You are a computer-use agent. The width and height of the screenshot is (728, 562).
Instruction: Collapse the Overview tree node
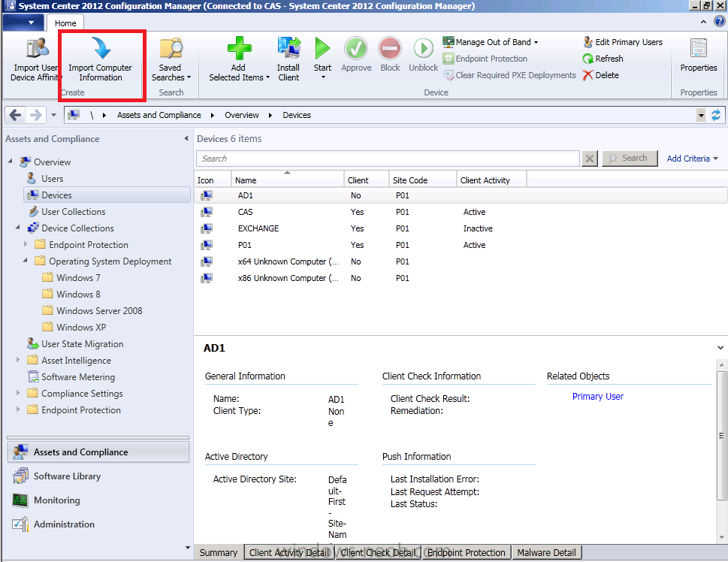tap(11, 162)
